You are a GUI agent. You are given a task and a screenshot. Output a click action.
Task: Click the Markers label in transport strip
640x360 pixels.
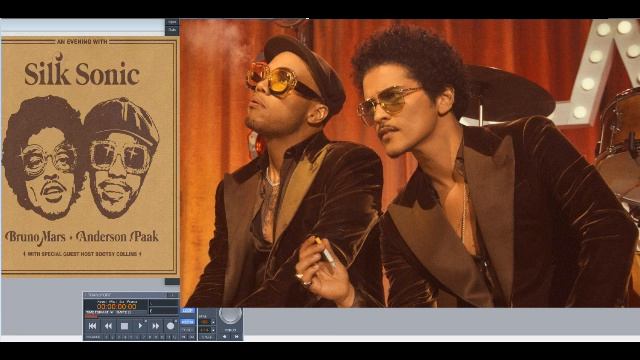[93, 337]
